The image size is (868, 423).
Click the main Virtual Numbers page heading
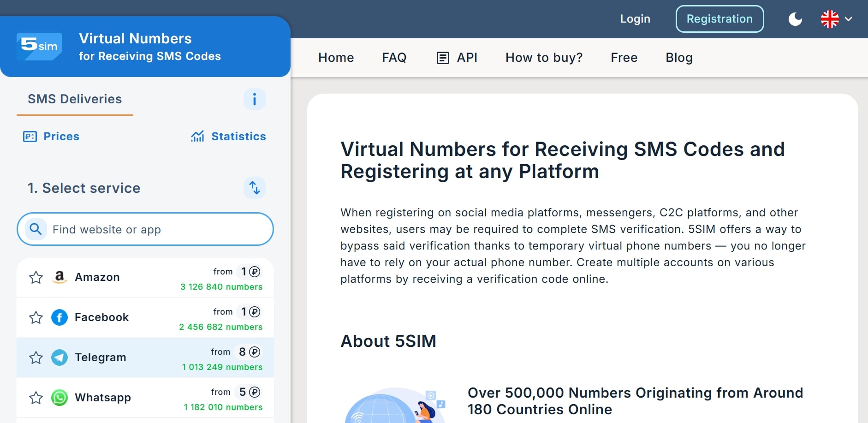tap(563, 161)
